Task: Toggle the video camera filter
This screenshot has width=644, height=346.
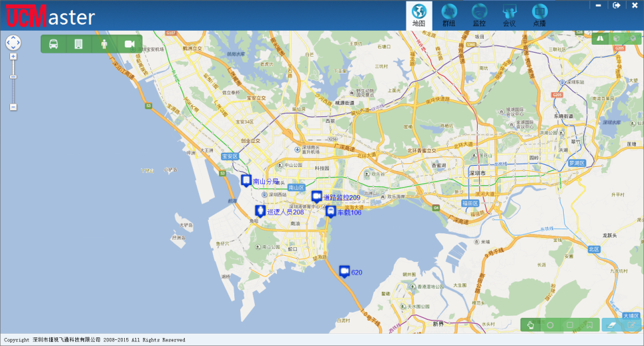Action: pyautogui.click(x=129, y=44)
